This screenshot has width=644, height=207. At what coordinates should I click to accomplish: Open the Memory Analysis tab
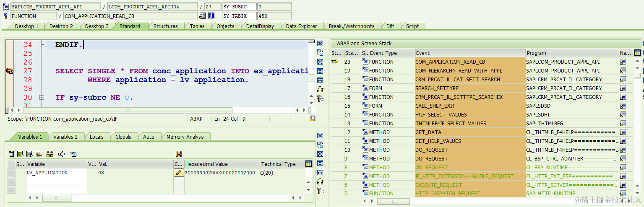[185, 137]
